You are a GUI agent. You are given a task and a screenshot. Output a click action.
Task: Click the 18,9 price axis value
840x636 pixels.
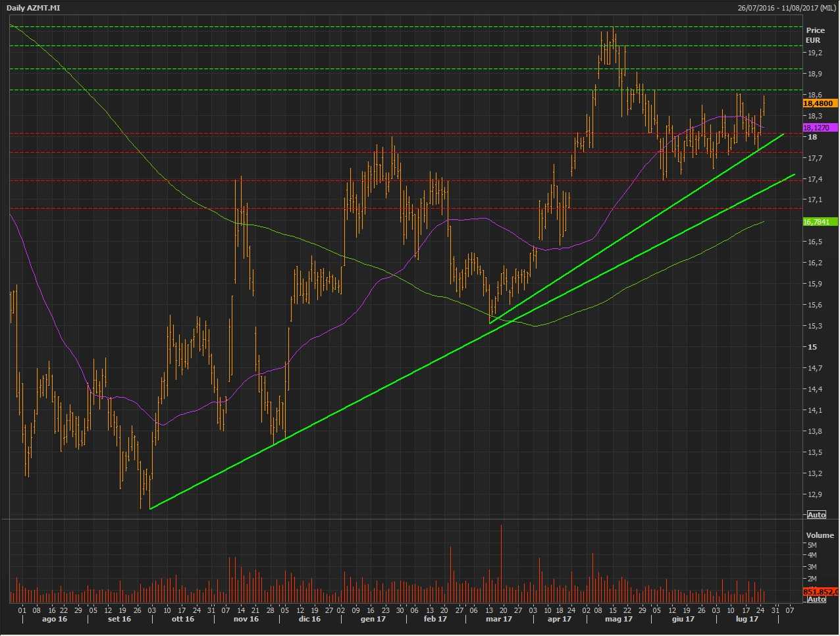(814, 74)
